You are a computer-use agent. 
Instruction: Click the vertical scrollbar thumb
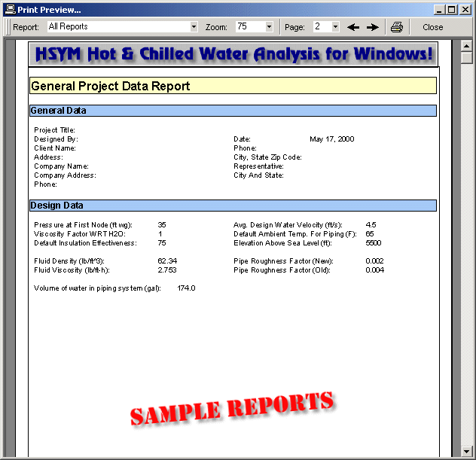pos(467,59)
